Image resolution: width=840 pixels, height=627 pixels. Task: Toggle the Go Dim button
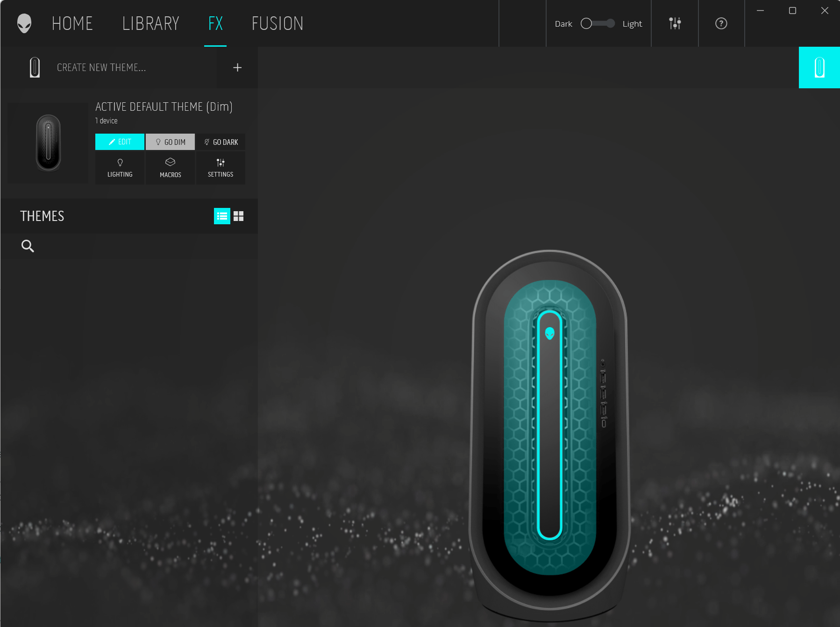(x=170, y=142)
